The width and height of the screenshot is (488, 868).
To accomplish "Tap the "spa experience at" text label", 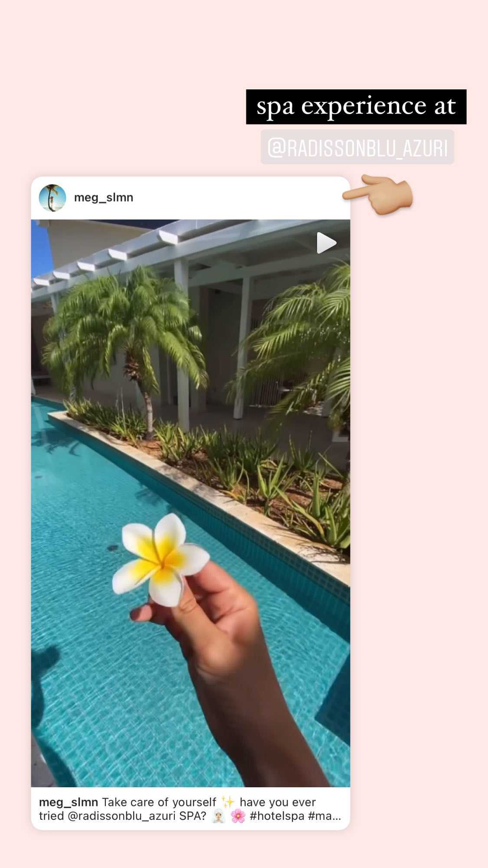I will tap(356, 107).
